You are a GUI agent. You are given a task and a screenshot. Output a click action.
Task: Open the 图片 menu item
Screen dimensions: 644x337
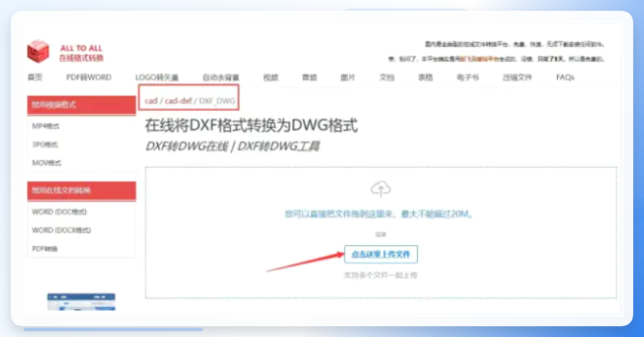[x=348, y=77]
